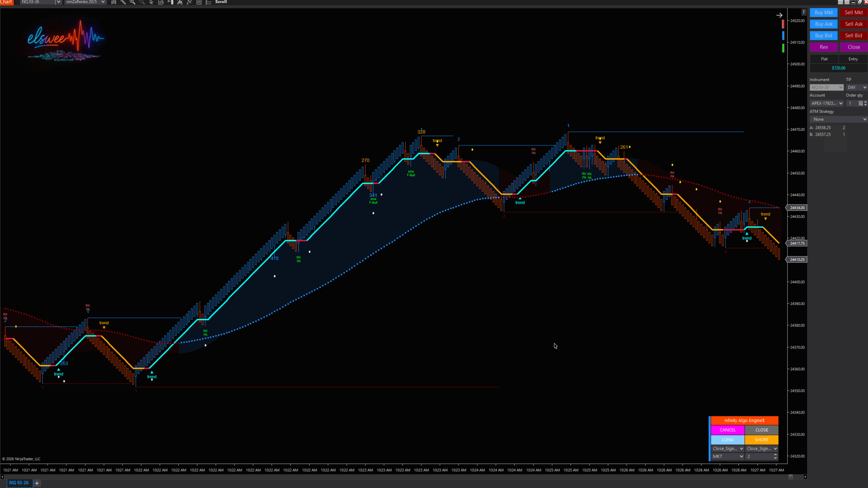Open the strategies line-graph icon

(190, 2)
